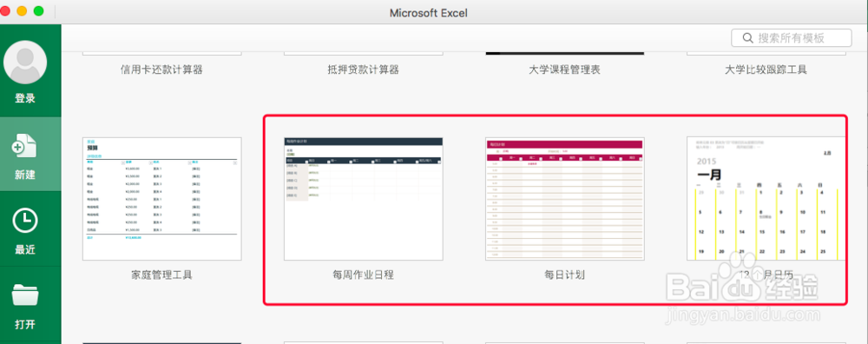The image size is (868, 344).
Task: Open the 最近 recent files tab
Action: point(30,228)
